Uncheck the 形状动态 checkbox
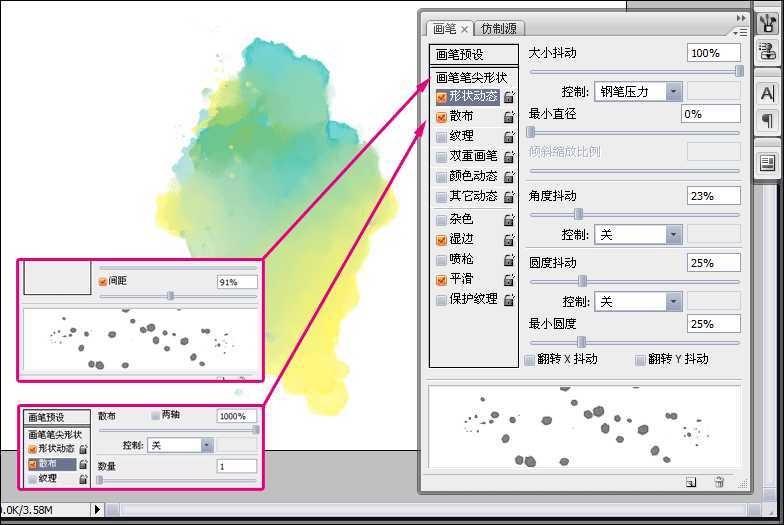The height and width of the screenshot is (525, 784). [441, 97]
